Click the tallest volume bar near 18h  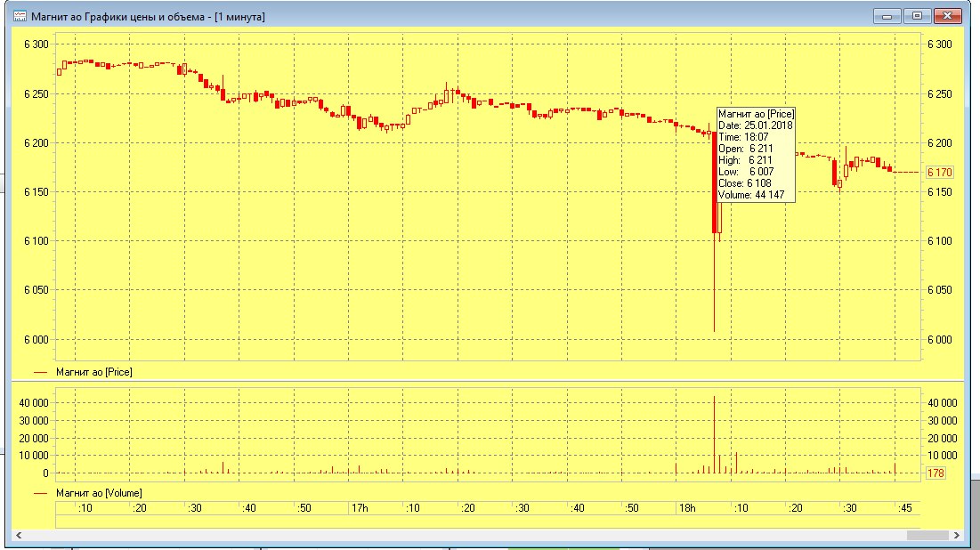pos(715,434)
